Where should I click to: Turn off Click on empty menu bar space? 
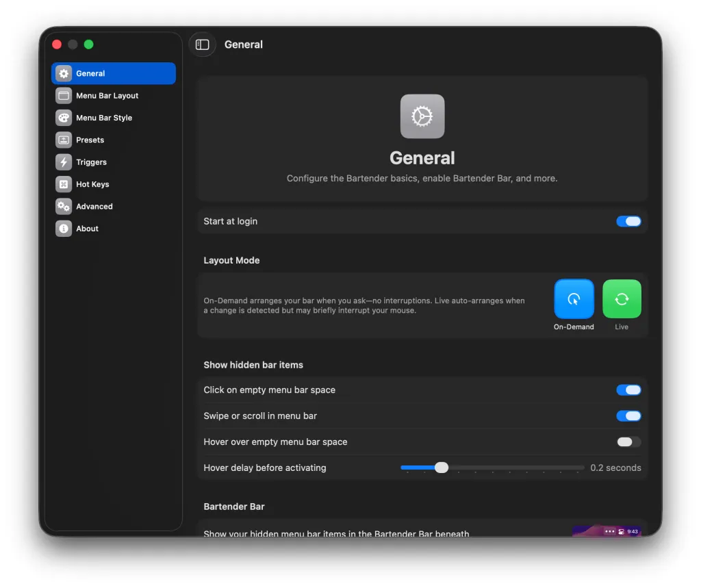pos(628,389)
